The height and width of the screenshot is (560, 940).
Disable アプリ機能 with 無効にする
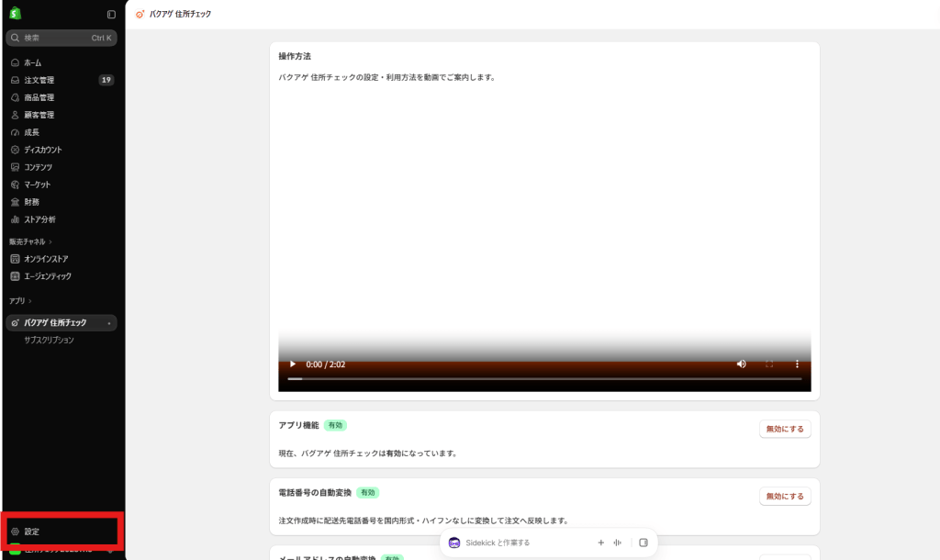click(x=785, y=429)
